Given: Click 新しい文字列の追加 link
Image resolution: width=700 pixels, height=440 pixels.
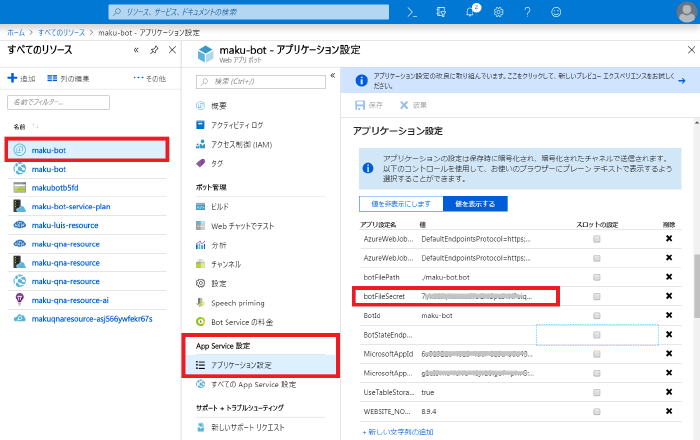Looking at the screenshot, I should [398, 431].
